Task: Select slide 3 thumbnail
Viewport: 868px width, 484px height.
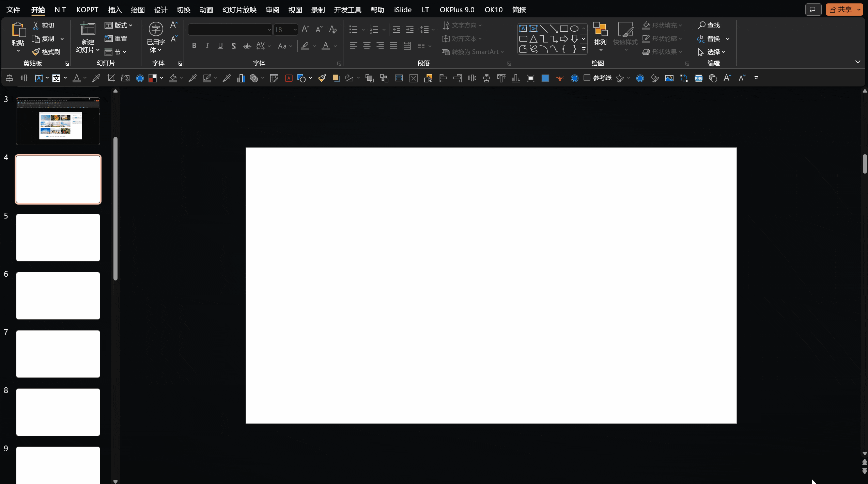Action: click(58, 121)
